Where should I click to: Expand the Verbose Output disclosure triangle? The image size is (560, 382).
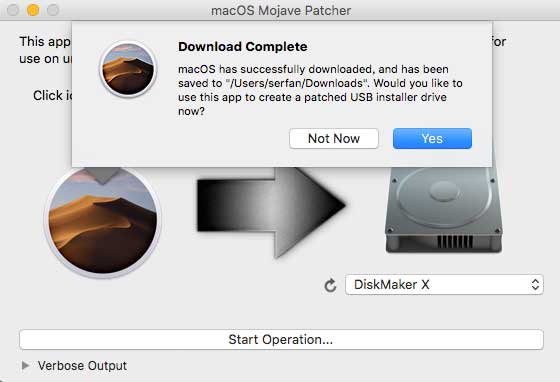25,365
